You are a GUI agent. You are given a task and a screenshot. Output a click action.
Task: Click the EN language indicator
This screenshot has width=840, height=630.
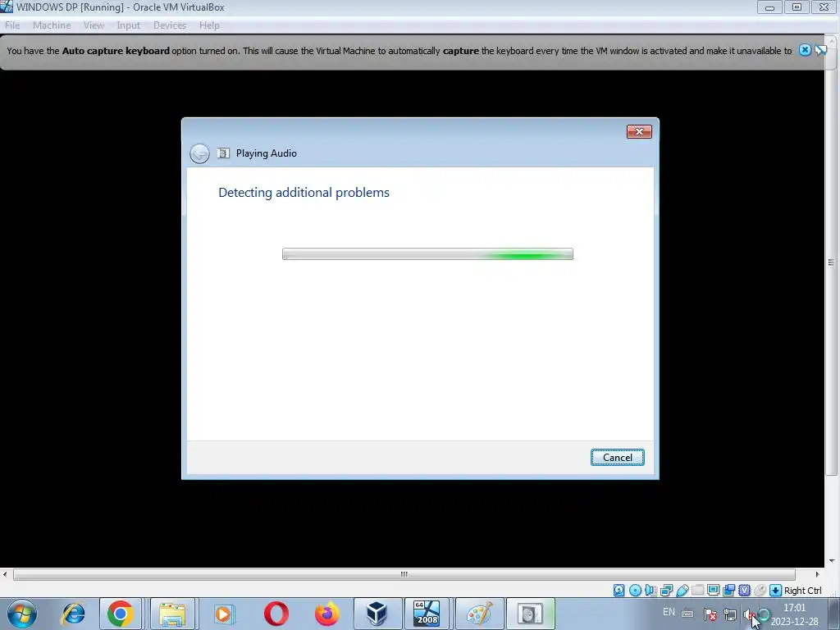pos(669,612)
